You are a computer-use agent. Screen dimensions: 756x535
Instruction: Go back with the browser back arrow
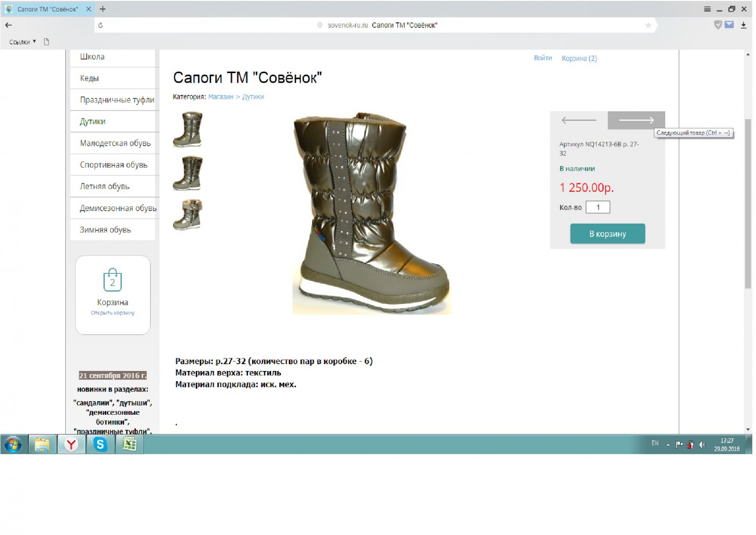[8, 25]
